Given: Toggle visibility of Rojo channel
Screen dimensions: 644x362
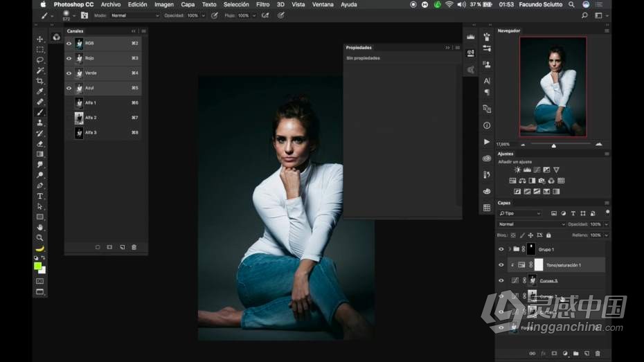Looking at the screenshot, I should (69, 58).
